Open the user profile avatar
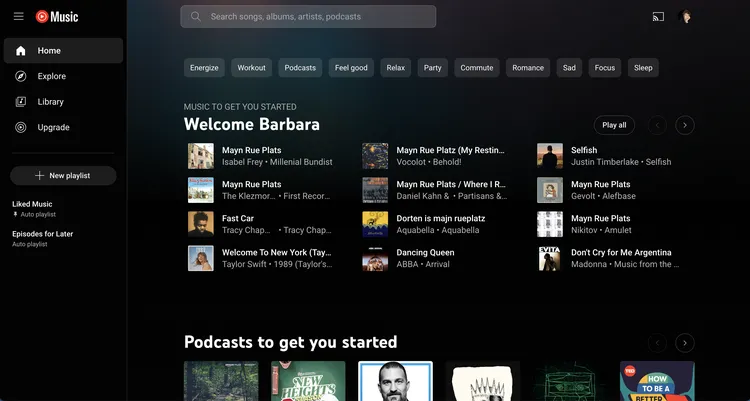 [x=686, y=17]
